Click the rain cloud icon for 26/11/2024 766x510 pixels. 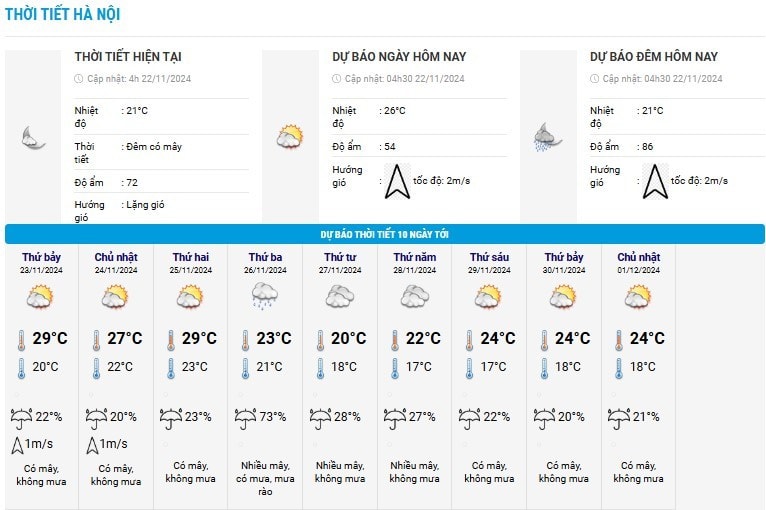tap(265, 297)
